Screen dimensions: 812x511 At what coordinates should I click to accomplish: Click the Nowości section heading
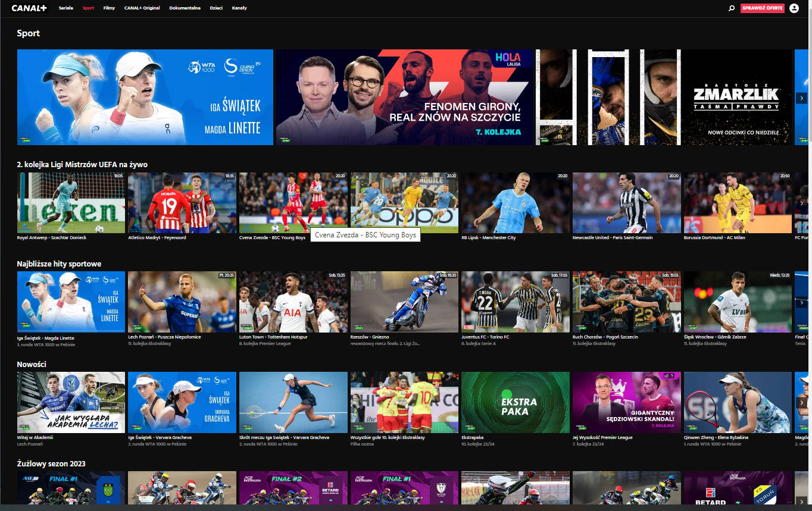(32, 364)
